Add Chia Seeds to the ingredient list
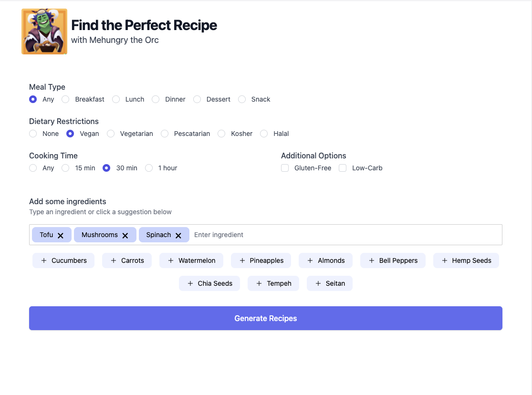The height and width of the screenshot is (395, 532). [209, 283]
